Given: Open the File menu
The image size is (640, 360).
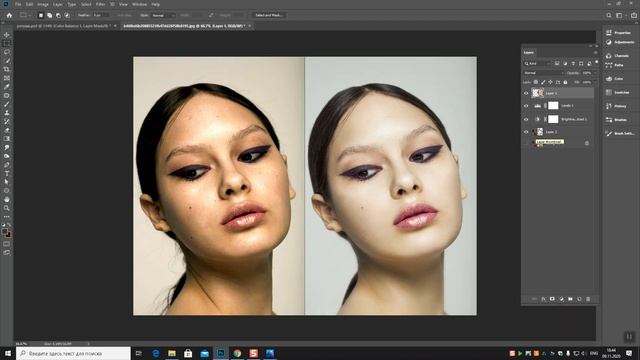Looking at the screenshot, I should point(18,4).
